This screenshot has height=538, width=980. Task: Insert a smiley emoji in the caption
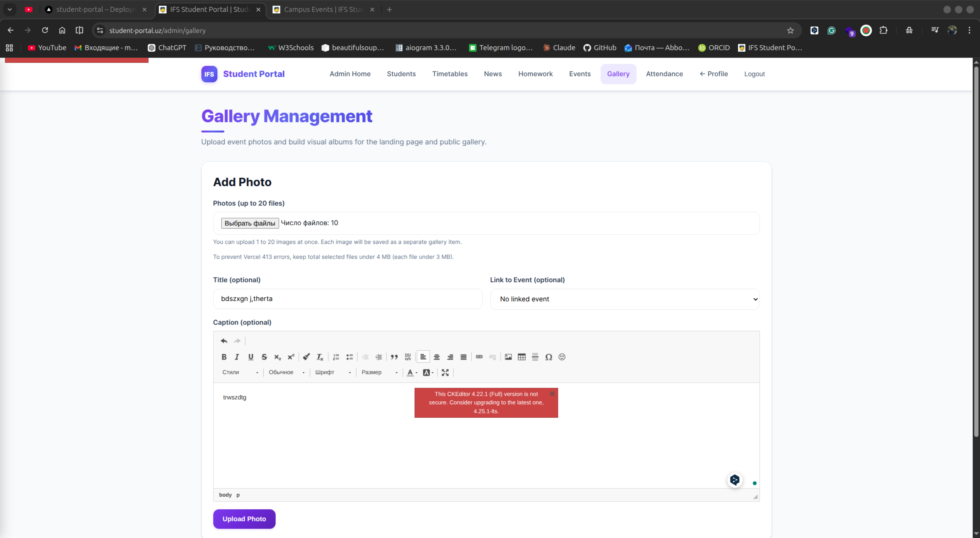(562, 357)
